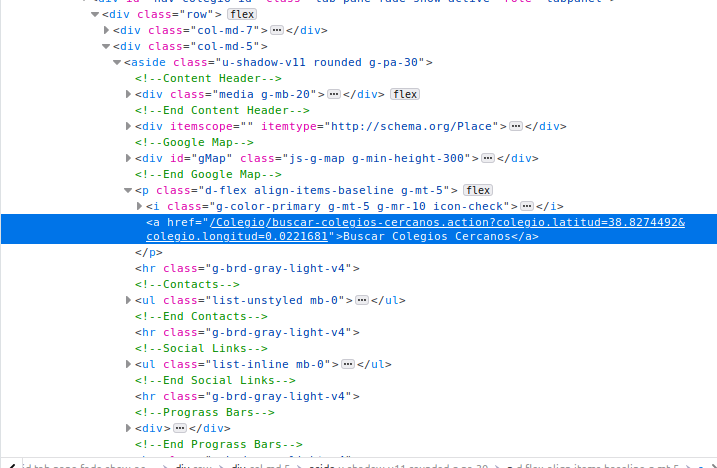Viewport: 717px width, 468px height.
Task: Toggle the flex badge on div.row
Action: pos(241,15)
